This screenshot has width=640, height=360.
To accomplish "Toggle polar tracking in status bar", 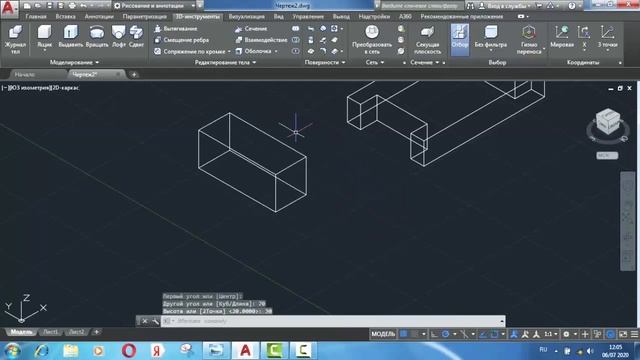I will [x=445, y=334].
